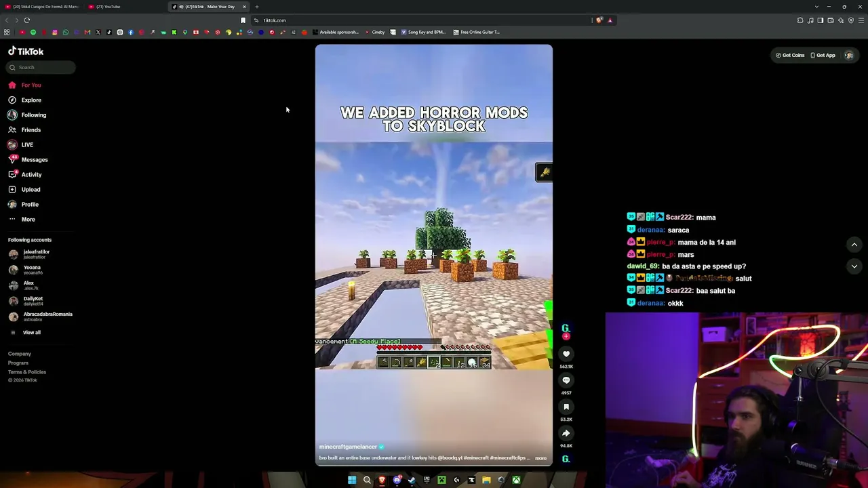
Task: Share the video with the arrow icon
Action: [566, 433]
